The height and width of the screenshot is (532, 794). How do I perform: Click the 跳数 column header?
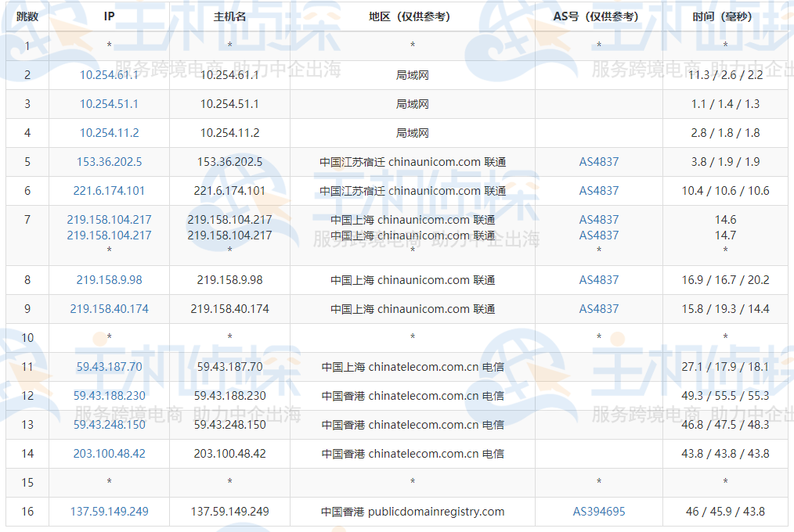[23, 14]
